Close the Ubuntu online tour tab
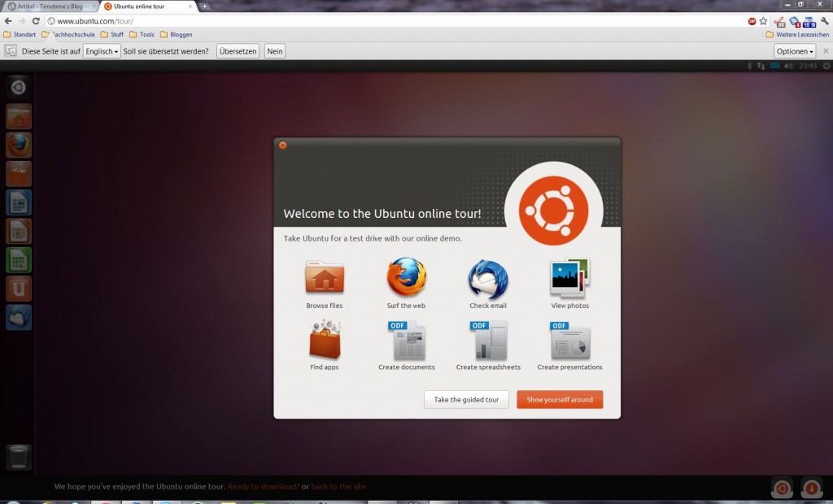The width and height of the screenshot is (833, 504). [x=190, y=7]
